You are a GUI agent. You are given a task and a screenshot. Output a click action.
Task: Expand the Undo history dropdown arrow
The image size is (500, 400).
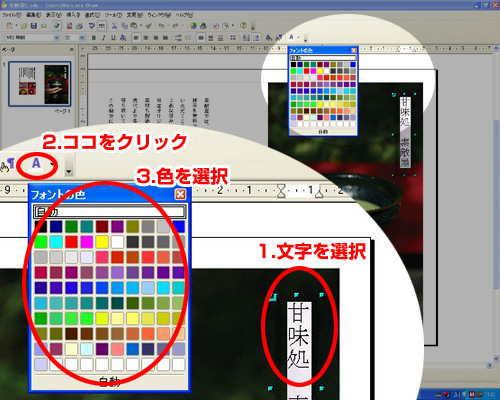168,25
